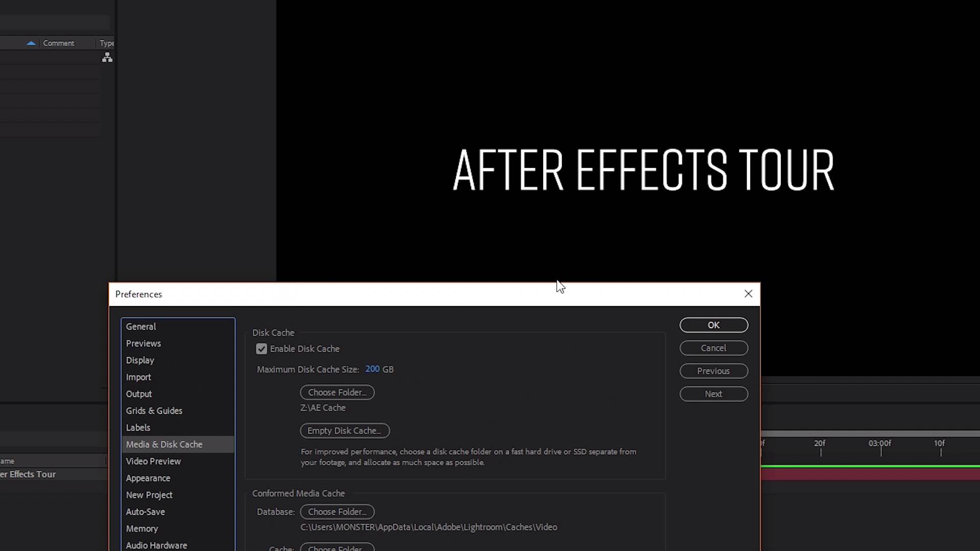Expand the Labels preferences section

tap(137, 427)
